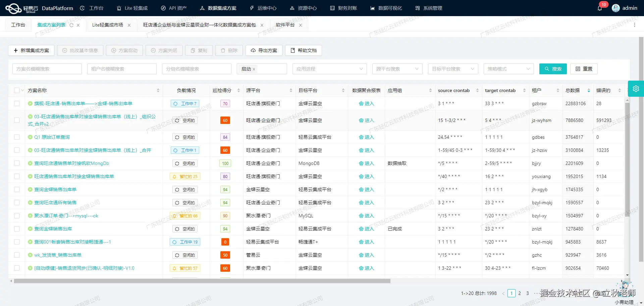Click the settings gear on the right edge
Screen dimensions: 644x306
(636, 88)
